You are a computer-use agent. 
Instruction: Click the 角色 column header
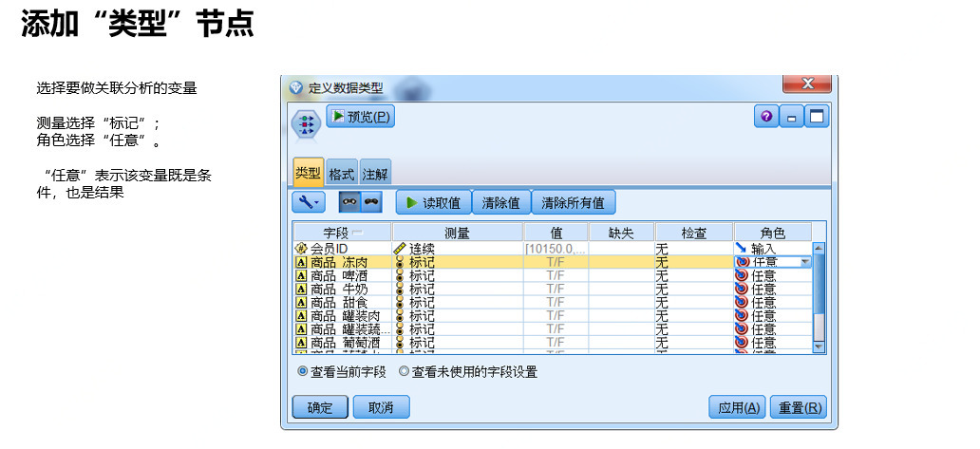(772, 233)
